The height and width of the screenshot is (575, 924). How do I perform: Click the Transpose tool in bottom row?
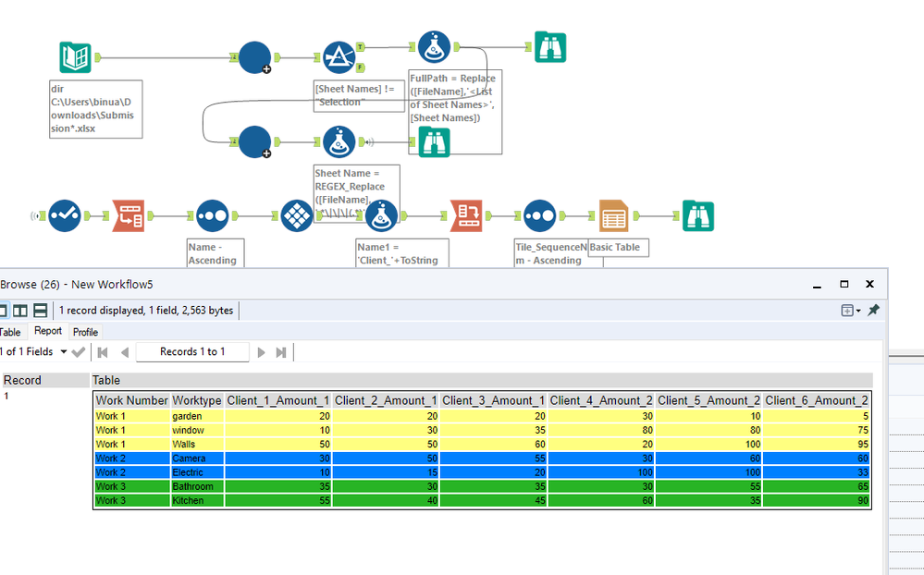(129, 215)
